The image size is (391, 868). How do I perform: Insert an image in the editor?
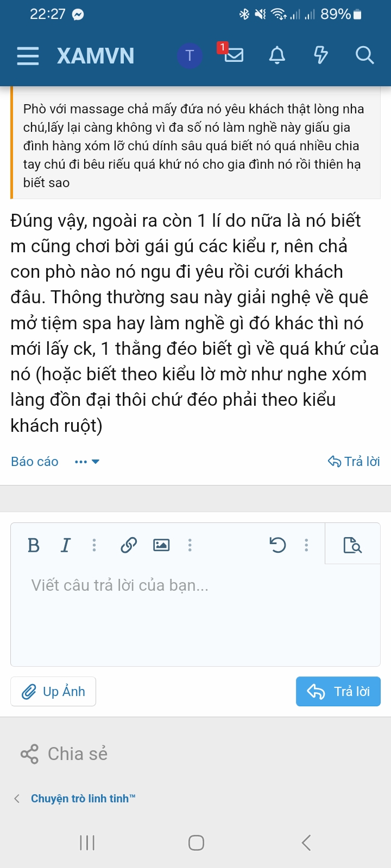click(161, 545)
